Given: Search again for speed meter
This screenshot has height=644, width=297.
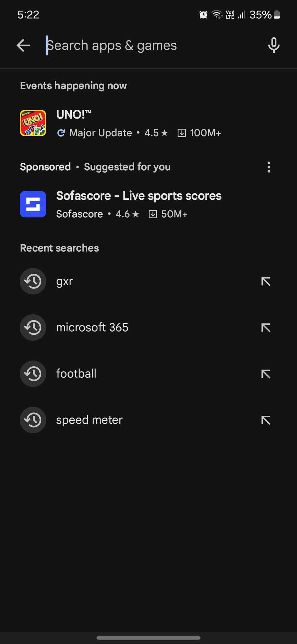Looking at the screenshot, I should pyautogui.click(x=89, y=420).
